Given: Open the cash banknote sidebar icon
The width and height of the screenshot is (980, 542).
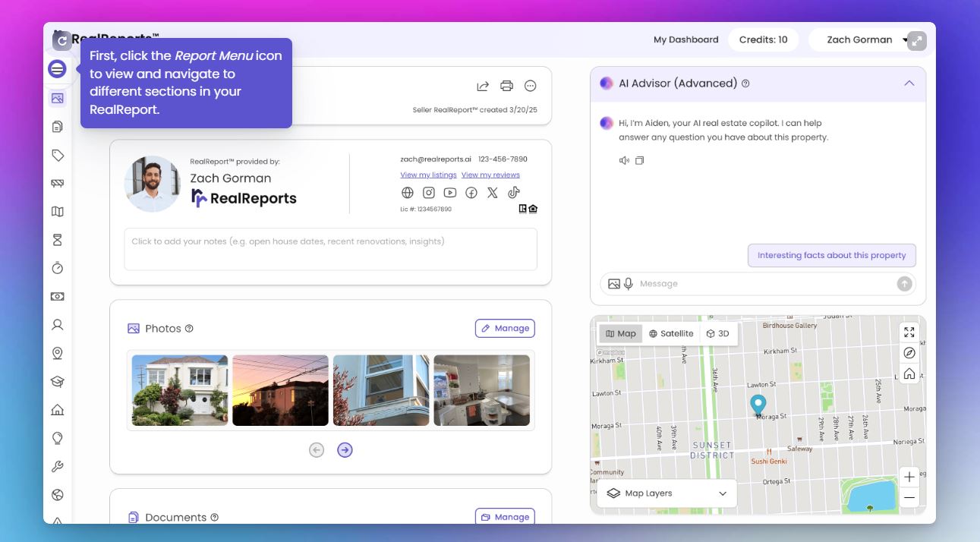Looking at the screenshot, I should coord(57,296).
